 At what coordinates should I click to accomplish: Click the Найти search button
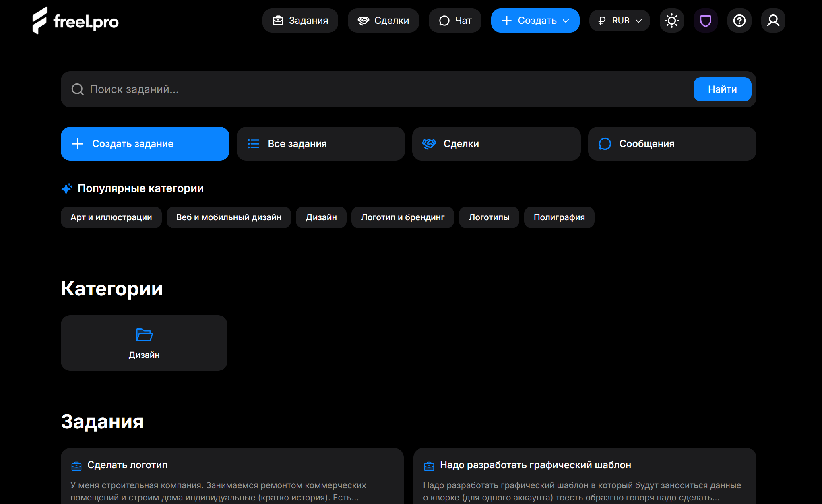pyautogui.click(x=722, y=89)
